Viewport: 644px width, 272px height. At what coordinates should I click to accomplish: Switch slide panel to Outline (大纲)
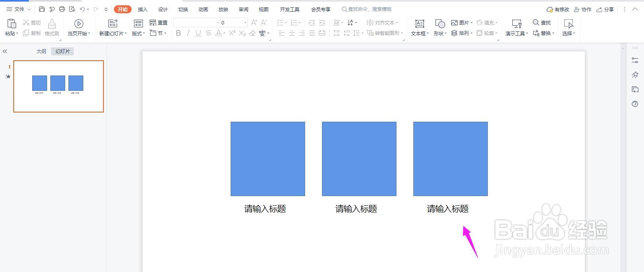tap(41, 51)
